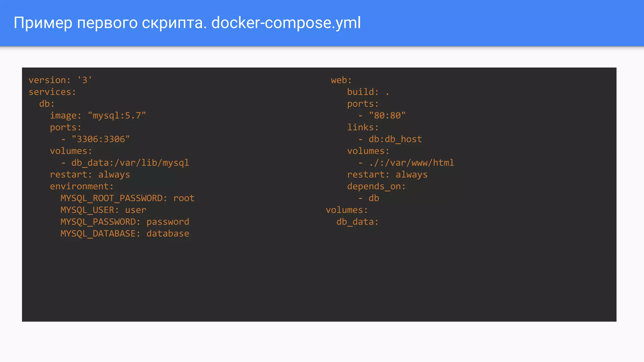Click the top-level 'volumes:' key in right column

(347, 210)
